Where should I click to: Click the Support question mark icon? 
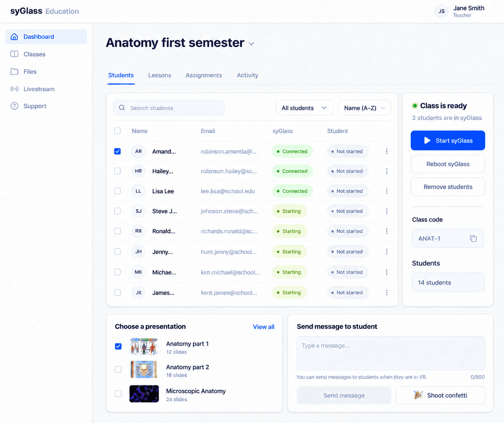click(x=14, y=106)
